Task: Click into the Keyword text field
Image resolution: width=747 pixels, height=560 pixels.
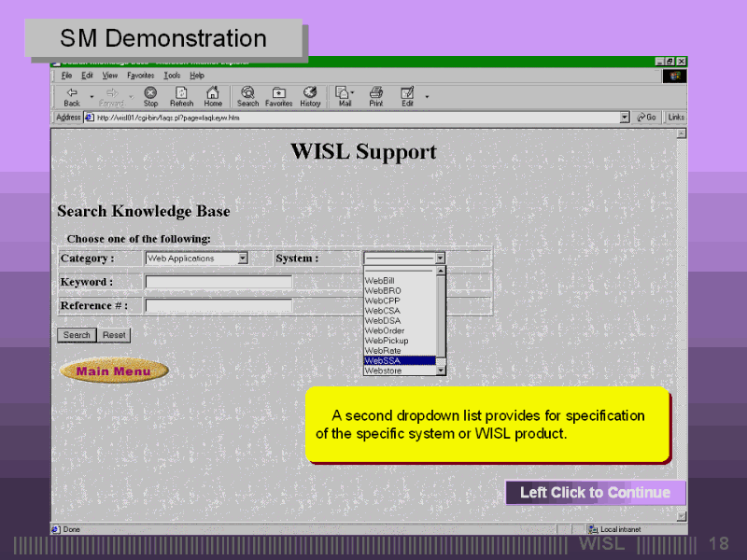Action: 218,282
